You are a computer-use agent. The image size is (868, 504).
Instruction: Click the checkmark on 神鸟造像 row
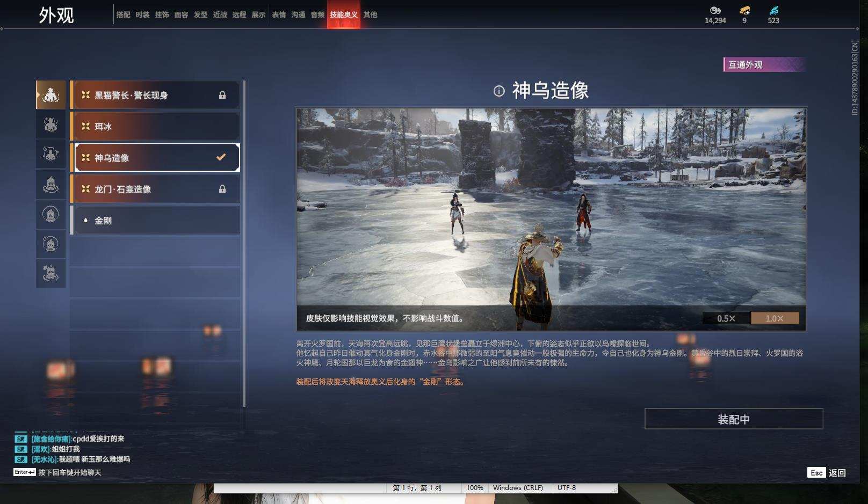(221, 157)
